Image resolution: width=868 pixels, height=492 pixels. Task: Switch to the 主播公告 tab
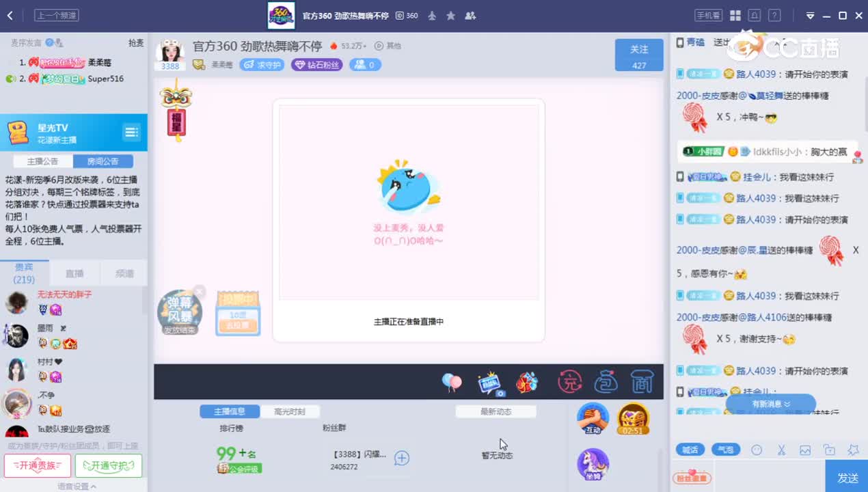[42, 161]
